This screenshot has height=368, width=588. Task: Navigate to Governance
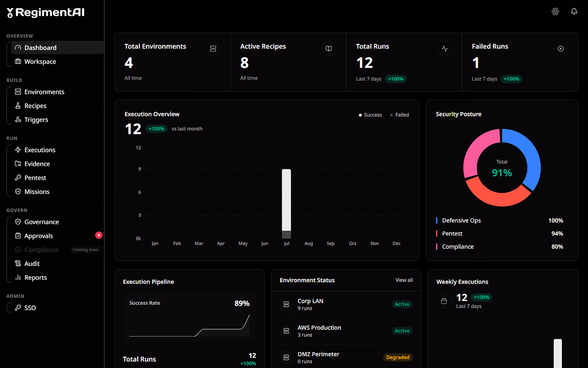57,222
